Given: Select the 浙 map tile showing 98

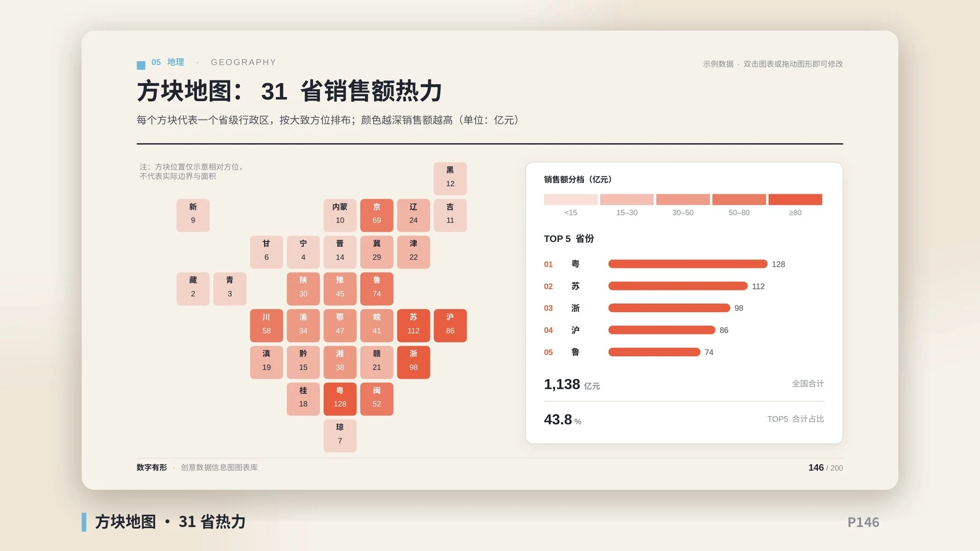Looking at the screenshot, I should (x=413, y=362).
